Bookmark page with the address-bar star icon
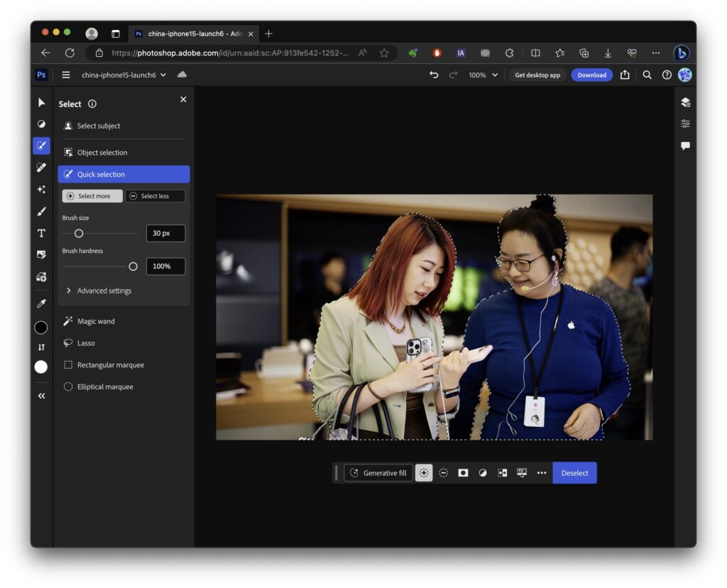The height and width of the screenshot is (588, 727). 384,53
